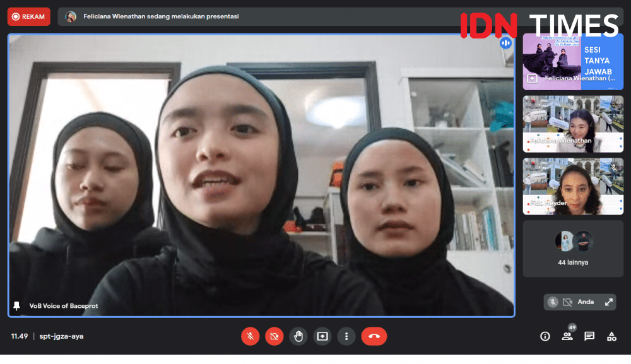
Task: Open the chat panel icon
Action: [x=589, y=336]
